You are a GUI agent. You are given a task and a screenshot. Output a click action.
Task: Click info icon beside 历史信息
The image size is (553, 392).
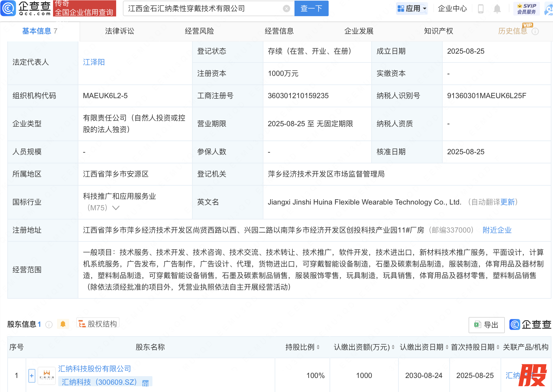[x=535, y=31]
